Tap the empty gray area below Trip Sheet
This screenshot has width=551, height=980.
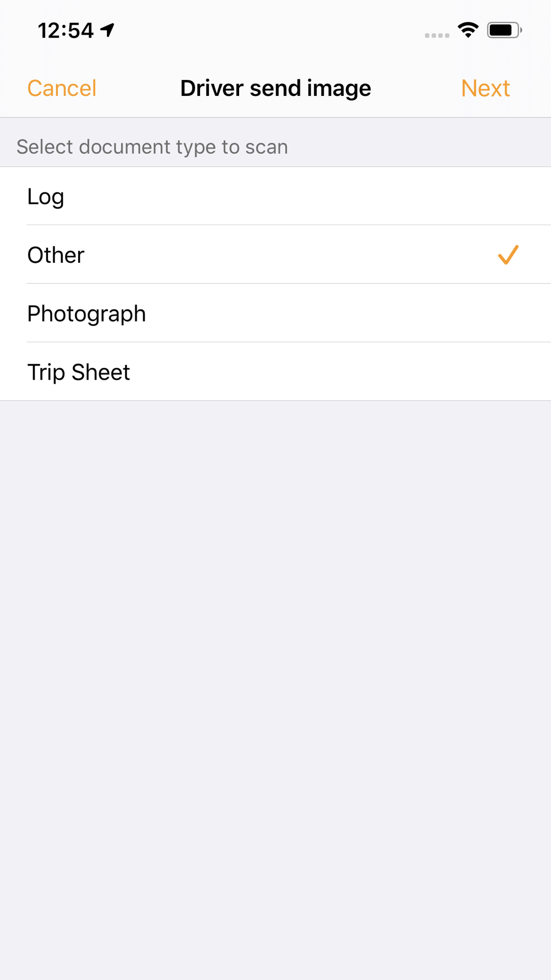coord(275,689)
